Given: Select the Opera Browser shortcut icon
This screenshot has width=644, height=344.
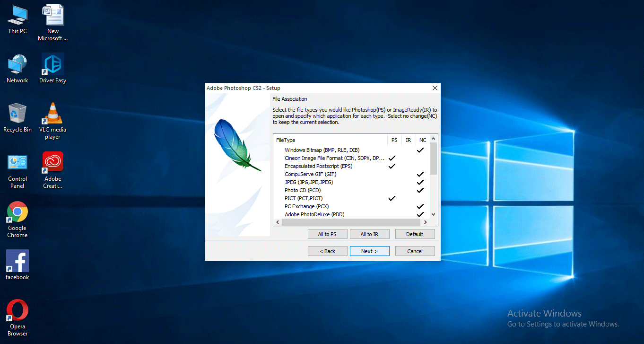Looking at the screenshot, I should pyautogui.click(x=17, y=318).
